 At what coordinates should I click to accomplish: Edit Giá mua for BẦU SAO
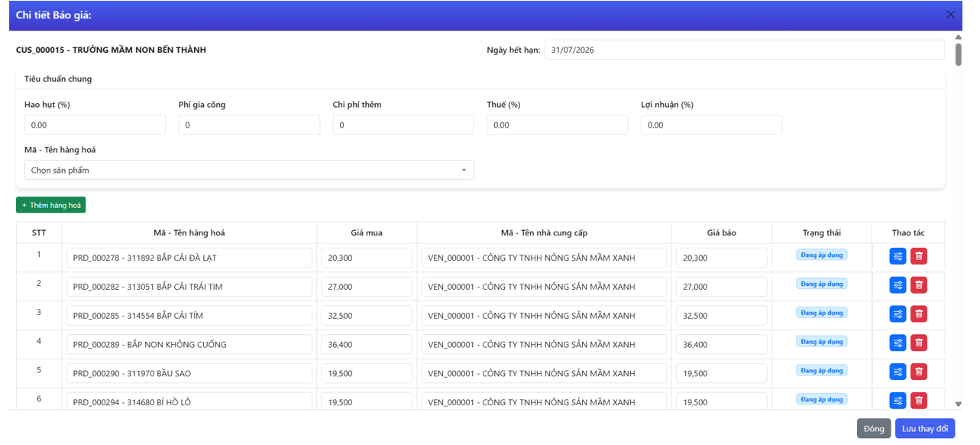point(367,373)
